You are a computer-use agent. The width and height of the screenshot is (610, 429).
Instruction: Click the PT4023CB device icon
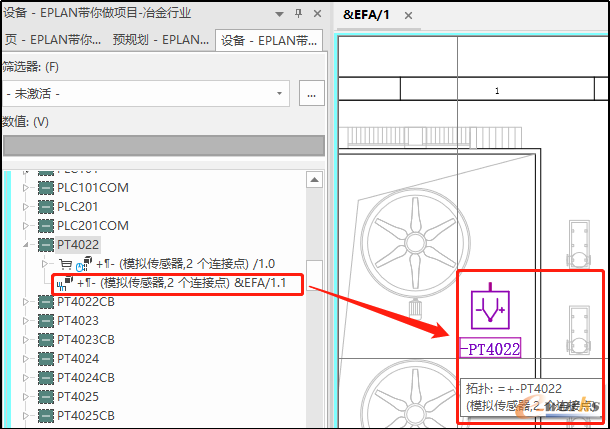[46, 340]
